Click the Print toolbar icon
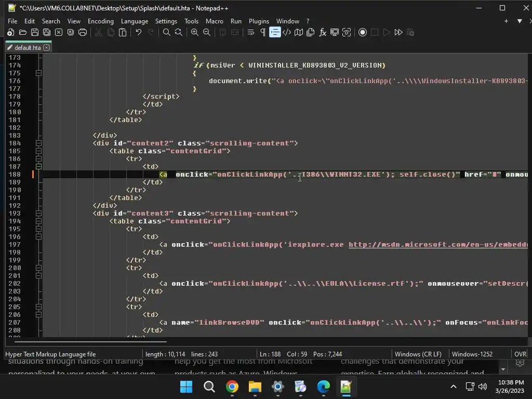 pyautogui.click(x=83, y=32)
